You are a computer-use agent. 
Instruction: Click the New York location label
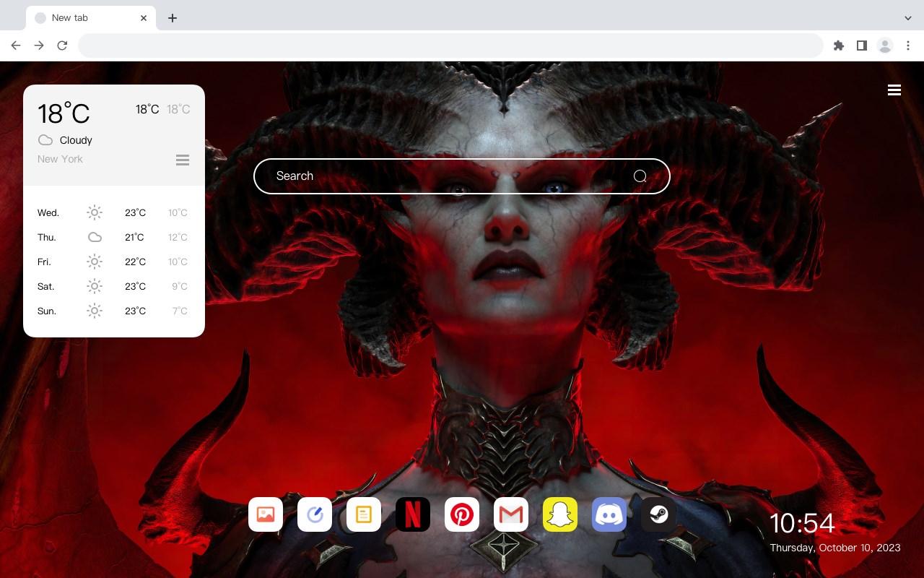60,159
